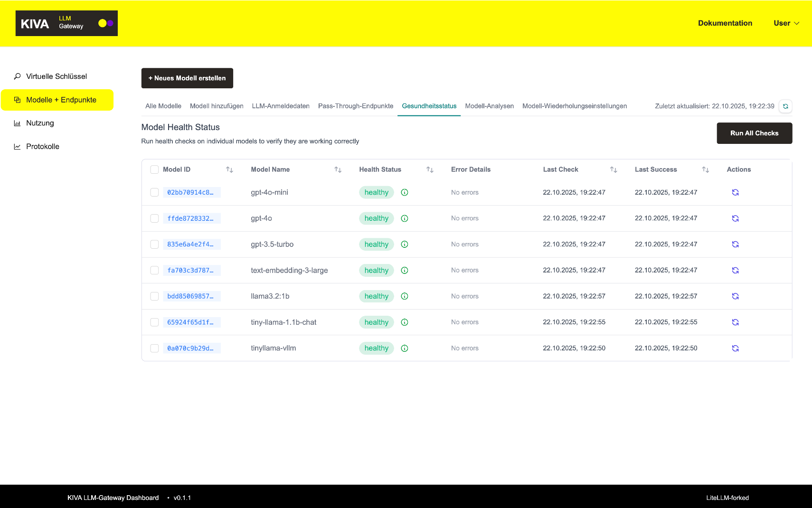This screenshot has width=812, height=508.
Task: Sort by Last Success column arrows
Action: [x=705, y=169]
